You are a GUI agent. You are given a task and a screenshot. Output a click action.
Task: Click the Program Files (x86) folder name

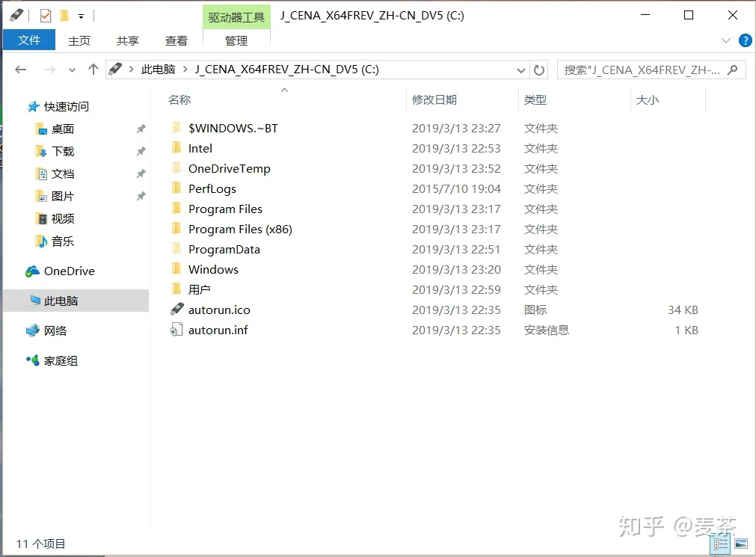240,230
